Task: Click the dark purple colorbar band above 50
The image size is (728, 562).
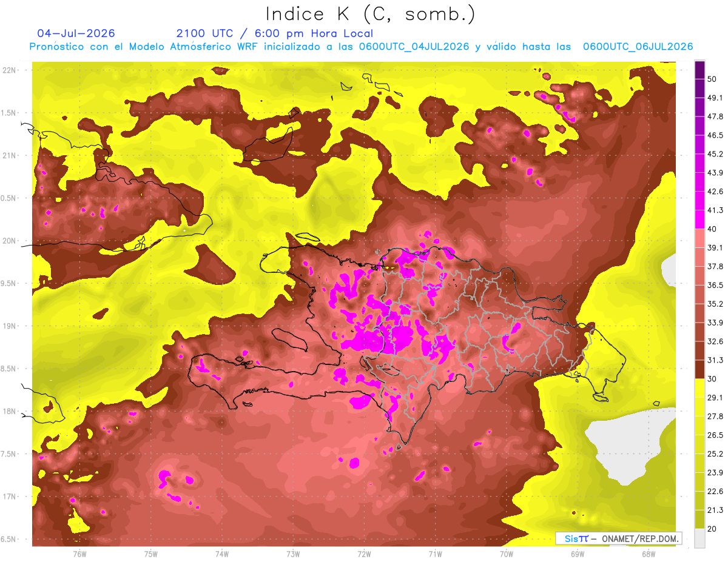Action: point(699,70)
